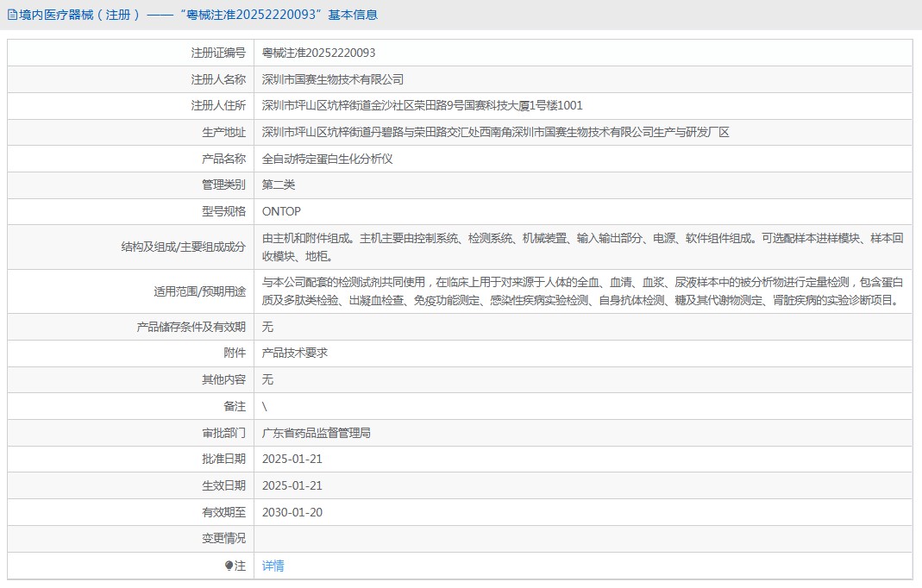The height and width of the screenshot is (588, 922).
Task: Select the expiry date 2030-01-20
Action: pos(292,512)
